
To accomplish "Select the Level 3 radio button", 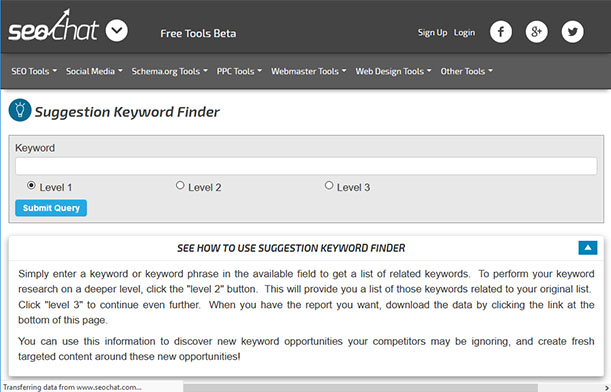I will pyautogui.click(x=329, y=185).
